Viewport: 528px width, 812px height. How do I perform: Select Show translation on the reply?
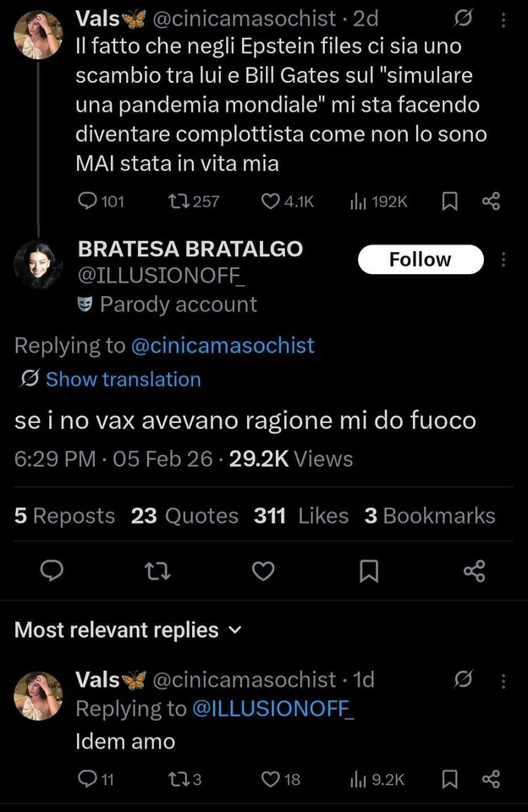123,380
